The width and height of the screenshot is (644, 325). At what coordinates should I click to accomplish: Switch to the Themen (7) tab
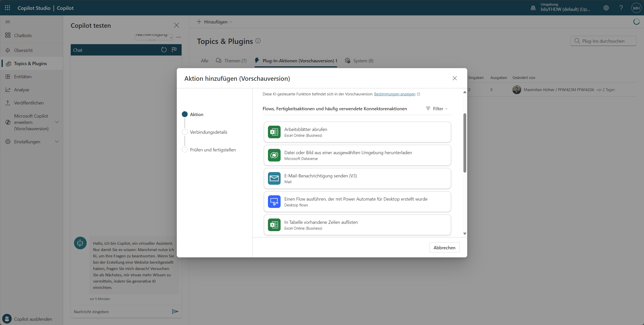coord(231,61)
